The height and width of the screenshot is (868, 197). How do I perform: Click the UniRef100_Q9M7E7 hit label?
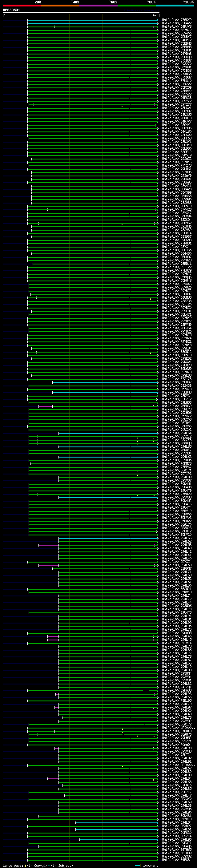coord(177,792)
